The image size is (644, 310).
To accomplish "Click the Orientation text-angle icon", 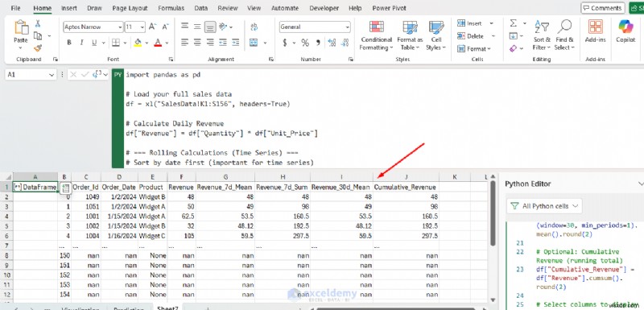I will [x=224, y=27].
